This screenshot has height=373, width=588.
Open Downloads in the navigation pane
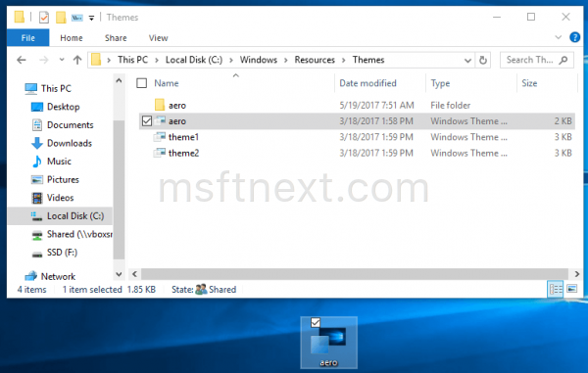tap(70, 143)
